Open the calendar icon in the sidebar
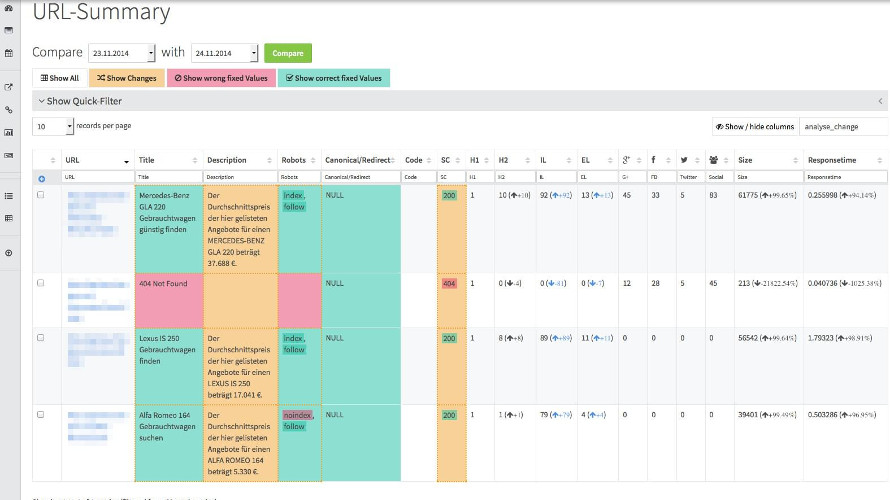 pyautogui.click(x=9, y=53)
